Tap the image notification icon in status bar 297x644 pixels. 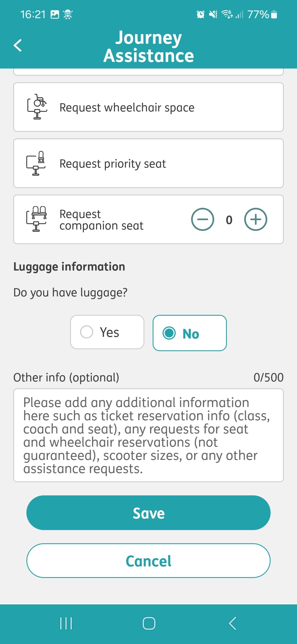click(x=55, y=14)
